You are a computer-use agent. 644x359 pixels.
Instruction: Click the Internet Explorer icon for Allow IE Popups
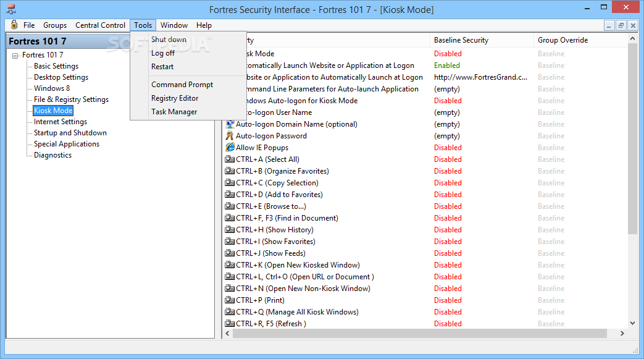click(x=230, y=147)
